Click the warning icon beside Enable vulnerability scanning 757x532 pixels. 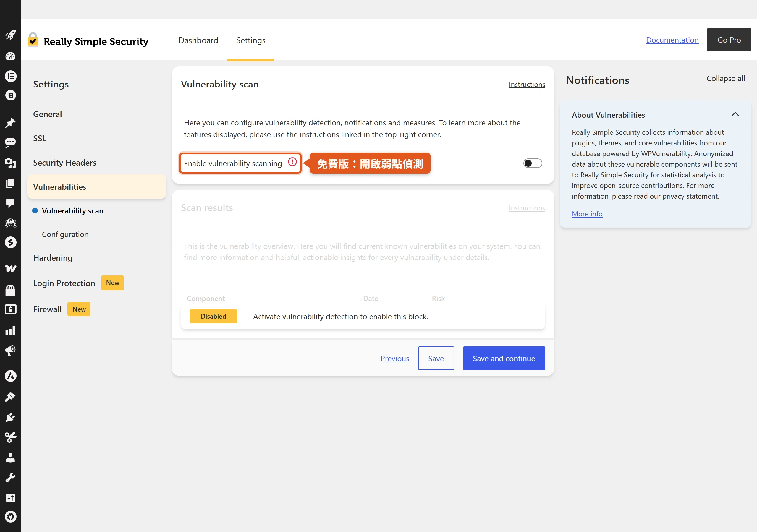[x=292, y=162]
